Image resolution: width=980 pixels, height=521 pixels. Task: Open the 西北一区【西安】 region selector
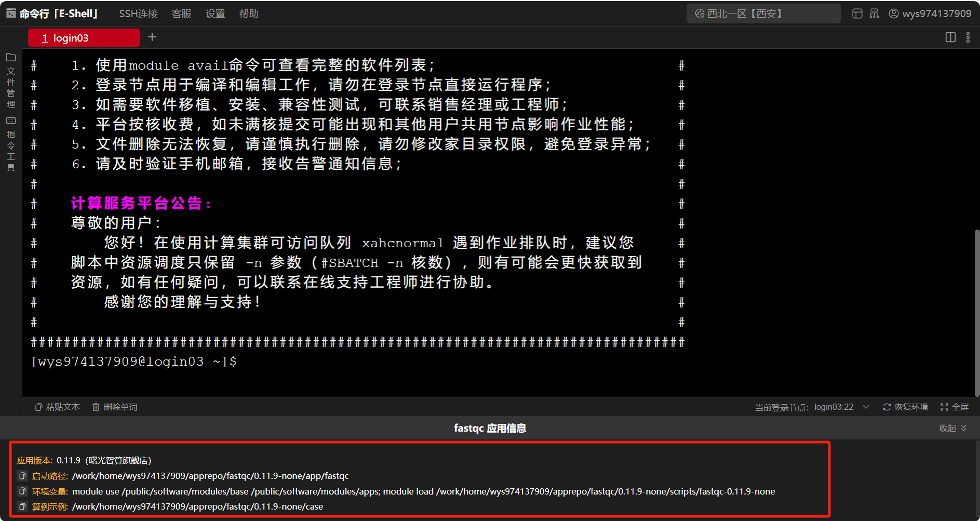point(762,13)
